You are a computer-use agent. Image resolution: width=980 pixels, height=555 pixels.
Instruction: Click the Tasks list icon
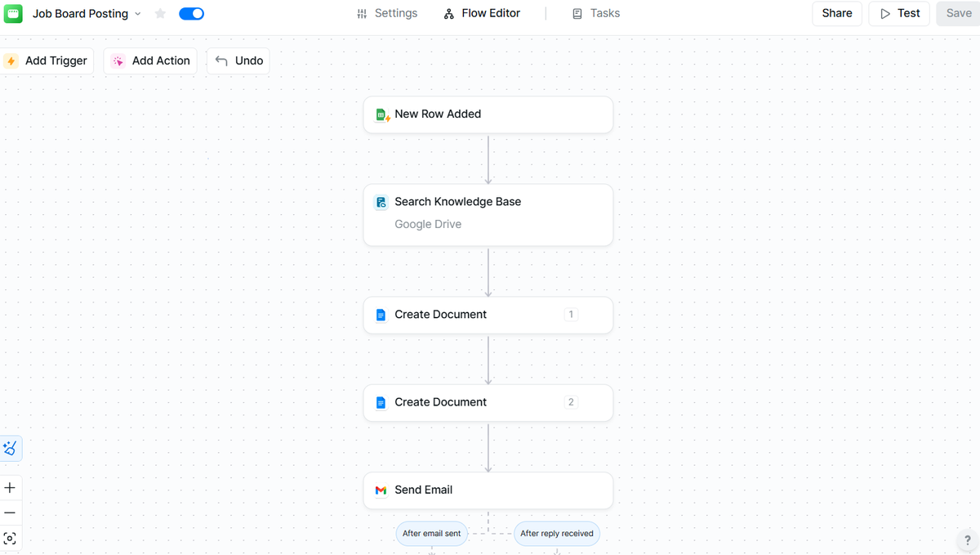click(577, 14)
